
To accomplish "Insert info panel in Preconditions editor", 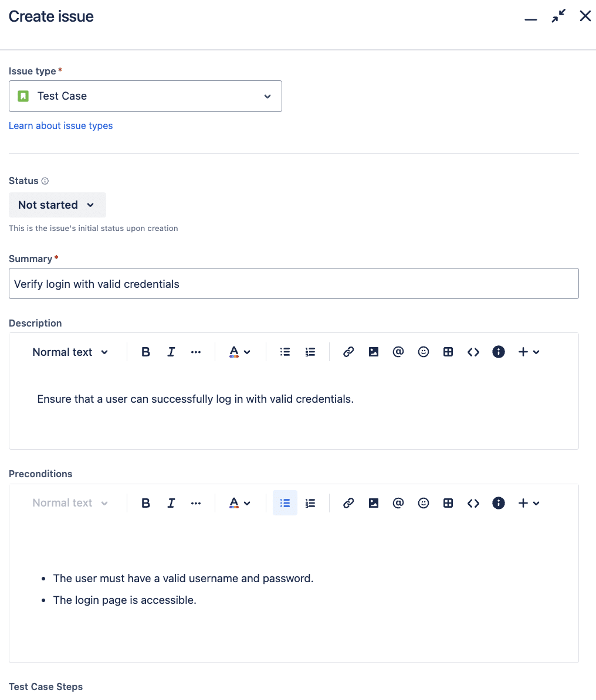I will coord(499,503).
